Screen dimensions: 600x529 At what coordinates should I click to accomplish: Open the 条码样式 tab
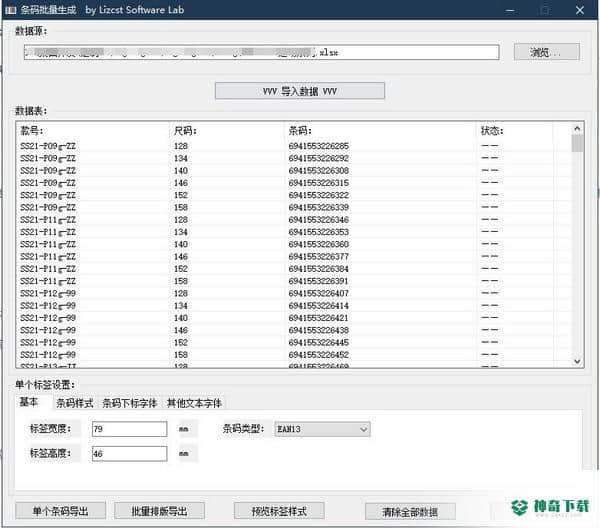coord(75,403)
